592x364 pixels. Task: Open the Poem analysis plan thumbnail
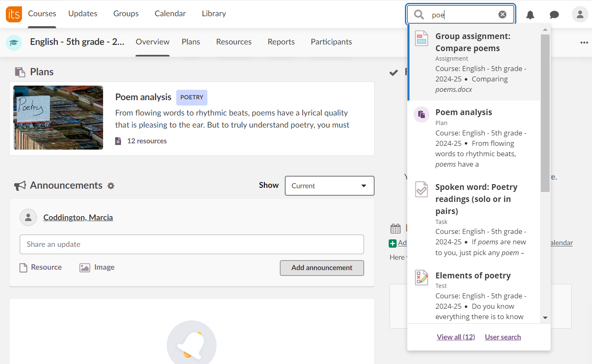[58, 118]
